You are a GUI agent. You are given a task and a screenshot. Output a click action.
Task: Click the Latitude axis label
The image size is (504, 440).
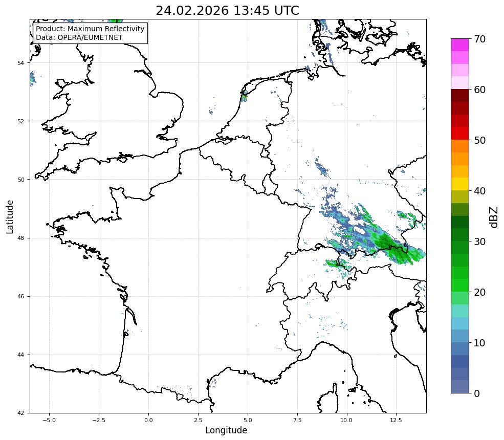tap(10, 216)
